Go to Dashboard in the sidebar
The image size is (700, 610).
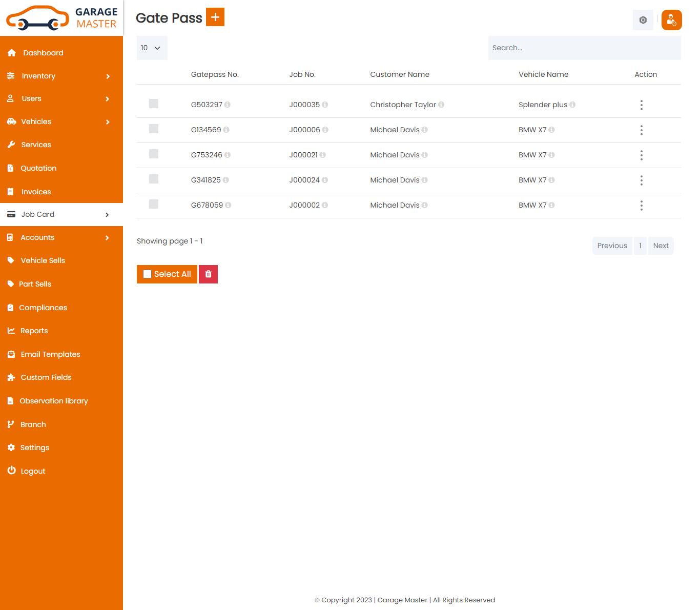click(x=43, y=53)
